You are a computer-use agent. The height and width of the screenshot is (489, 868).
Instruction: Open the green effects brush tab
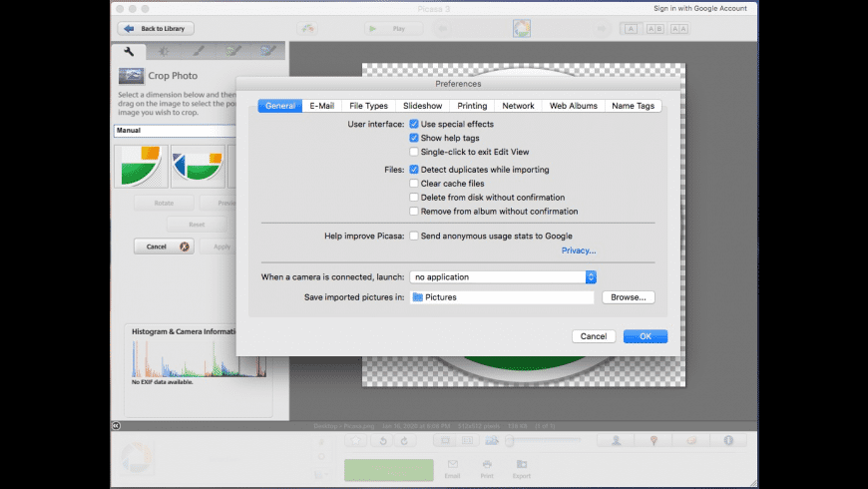[233, 52]
